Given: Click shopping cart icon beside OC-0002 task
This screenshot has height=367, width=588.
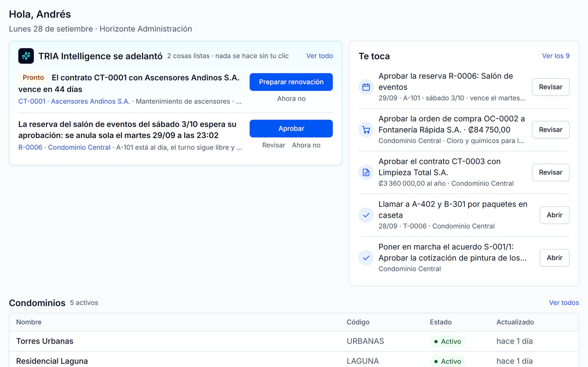Looking at the screenshot, I should [x=366, y=130].
